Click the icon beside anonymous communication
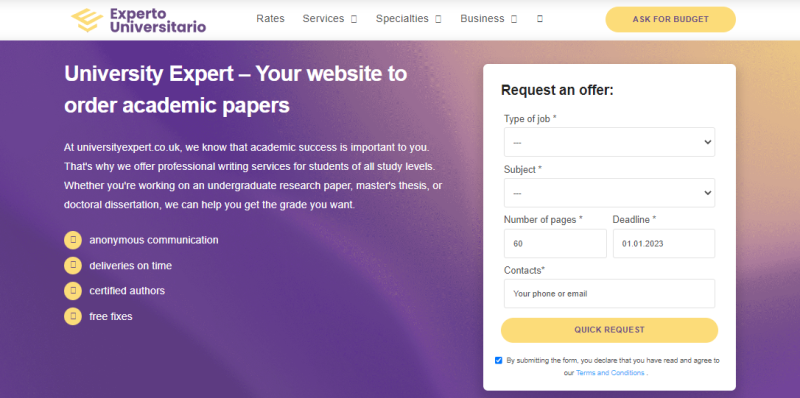This screenshot has width=800, height=398. (73, 240)
